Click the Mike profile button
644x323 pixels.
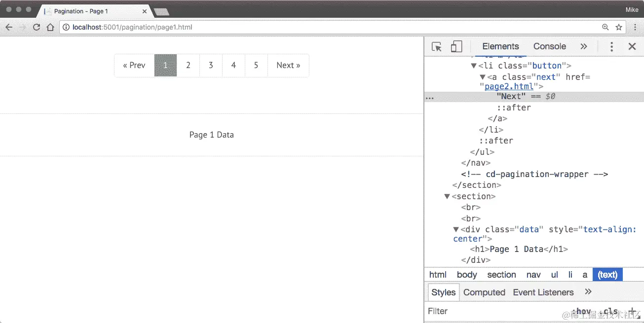point(632,9)
